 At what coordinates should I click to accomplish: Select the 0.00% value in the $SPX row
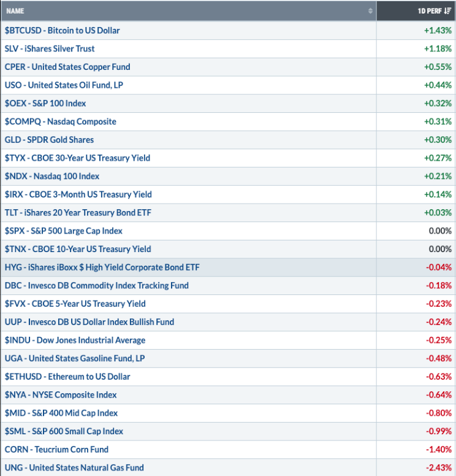click(440, 231)
